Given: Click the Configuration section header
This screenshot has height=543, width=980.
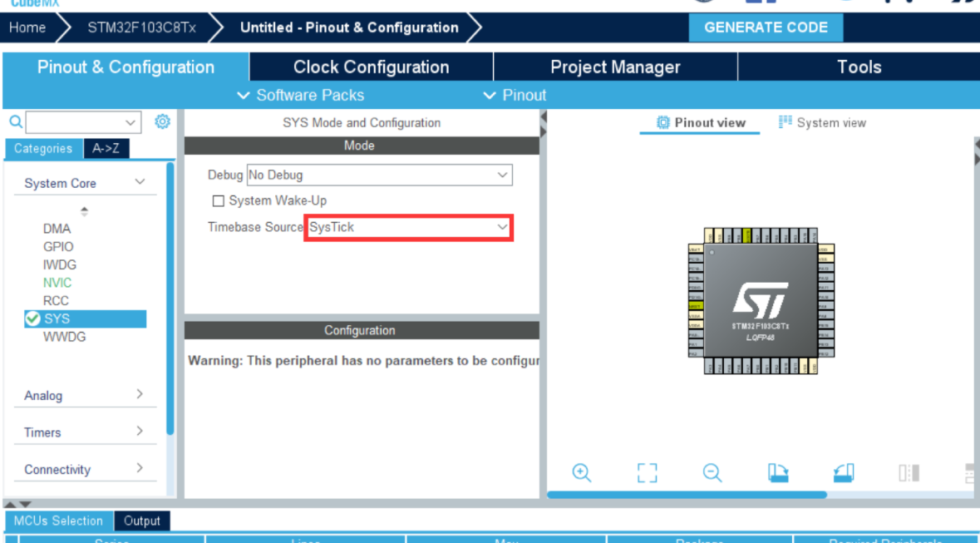Looking at the screenshot, I should pos(362,330).
